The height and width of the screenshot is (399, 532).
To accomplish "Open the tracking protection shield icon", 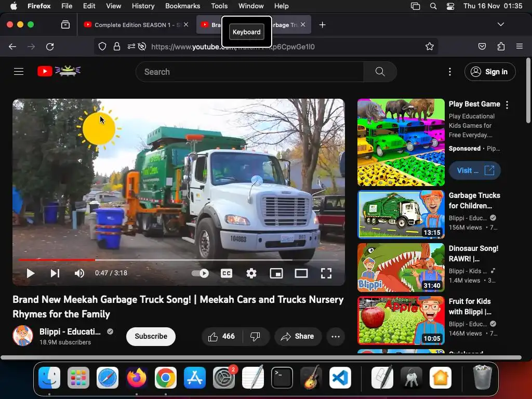I will [x=102, y=46].
